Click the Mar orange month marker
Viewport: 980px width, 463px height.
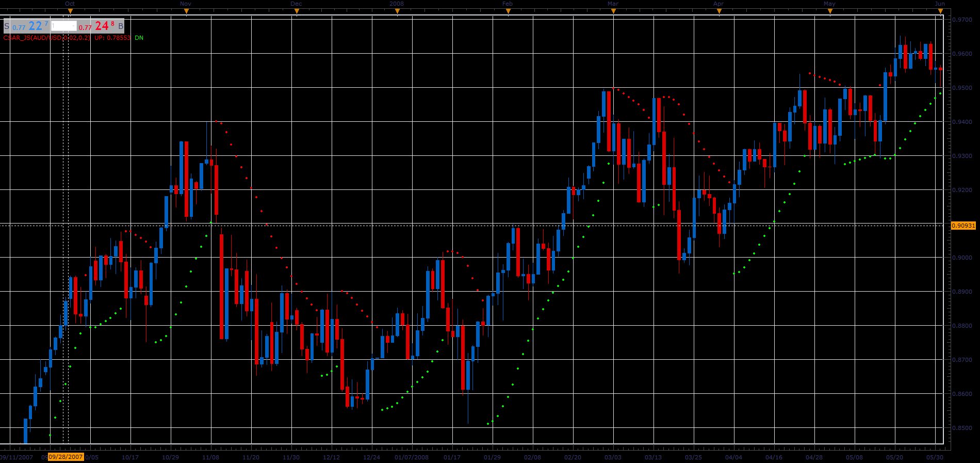tap(613, 11)
